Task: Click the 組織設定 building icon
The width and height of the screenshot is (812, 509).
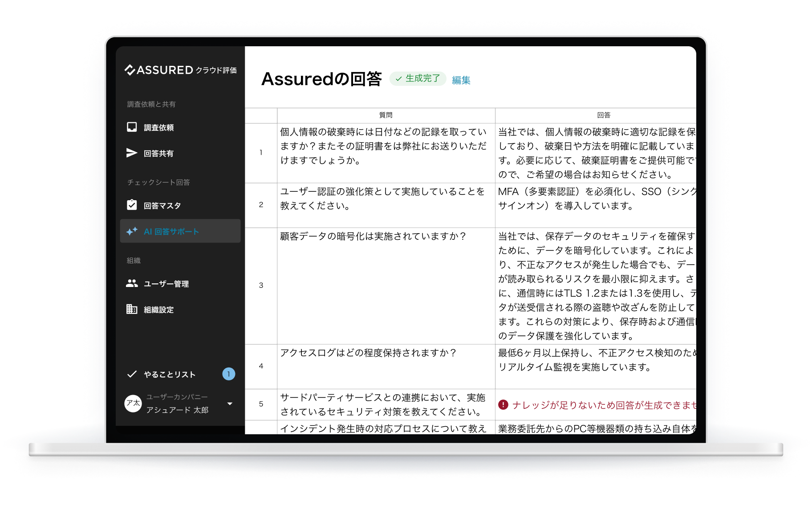Action: (132, 309)
